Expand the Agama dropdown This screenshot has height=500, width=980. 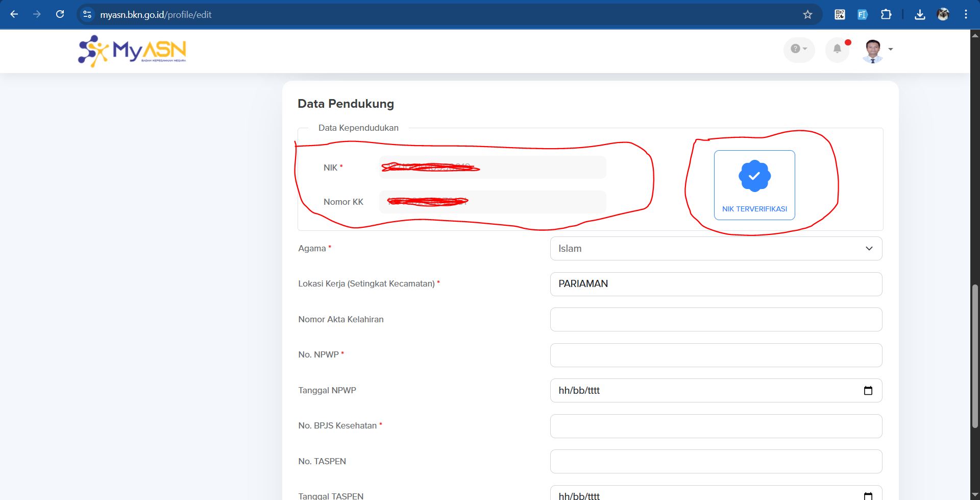coord(716,249)
